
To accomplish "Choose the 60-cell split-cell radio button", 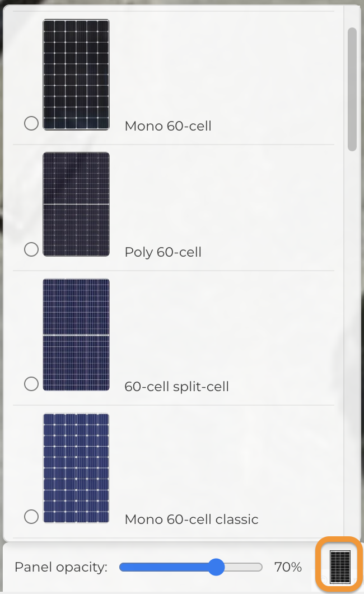I will click(x=31, y=384).
